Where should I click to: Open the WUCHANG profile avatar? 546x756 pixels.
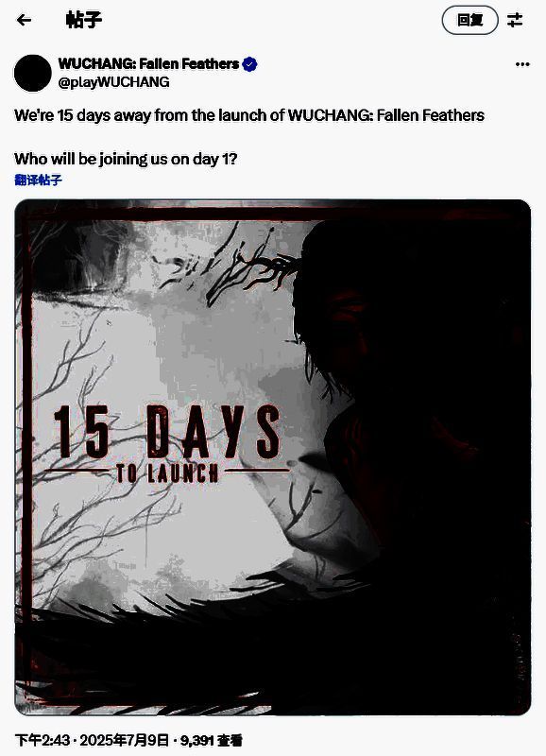[x=33, y=73]
